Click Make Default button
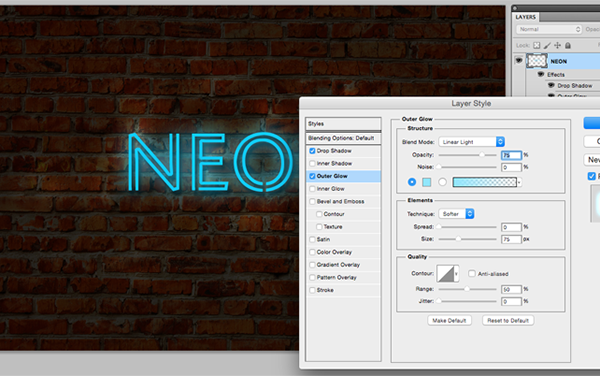The height and width of the screenshot is (376, 600). (449, 321)
